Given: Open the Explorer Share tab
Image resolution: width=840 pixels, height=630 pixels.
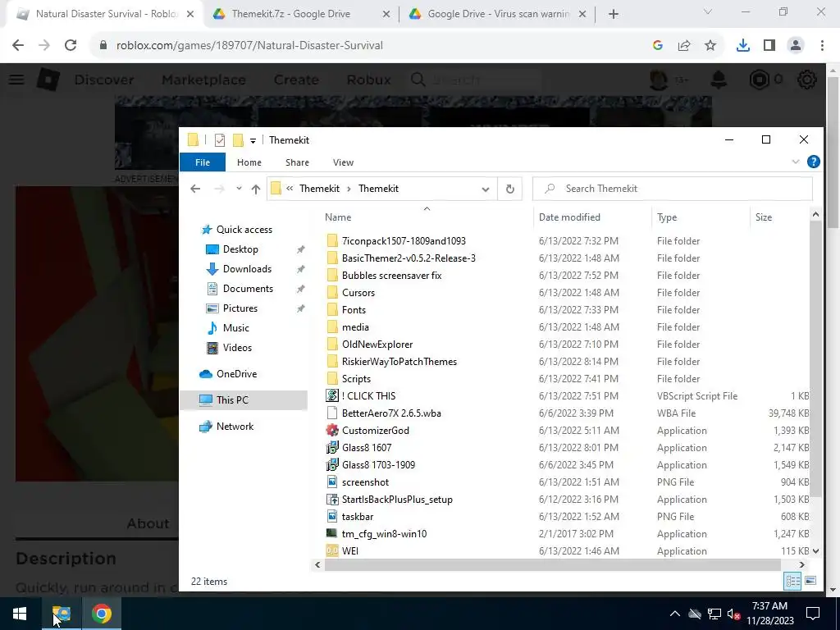Looking at the screenshot, I should (x=297, y=162).
